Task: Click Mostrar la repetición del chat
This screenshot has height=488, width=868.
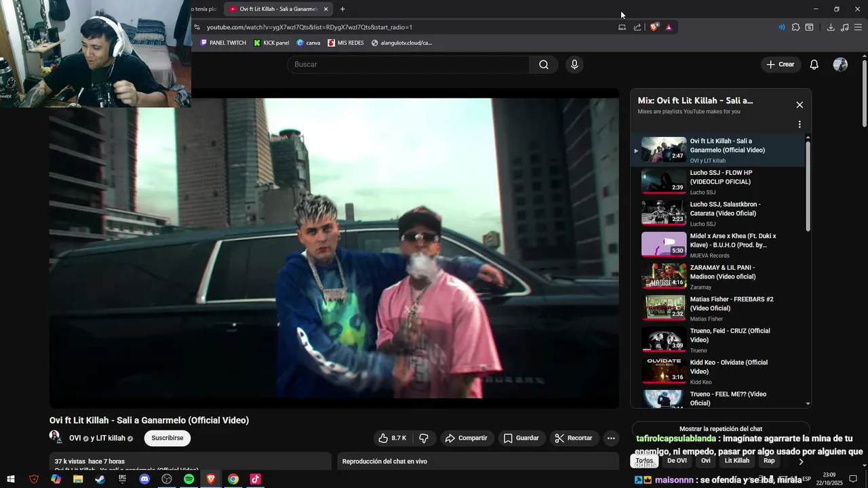Action: [721, 429]
